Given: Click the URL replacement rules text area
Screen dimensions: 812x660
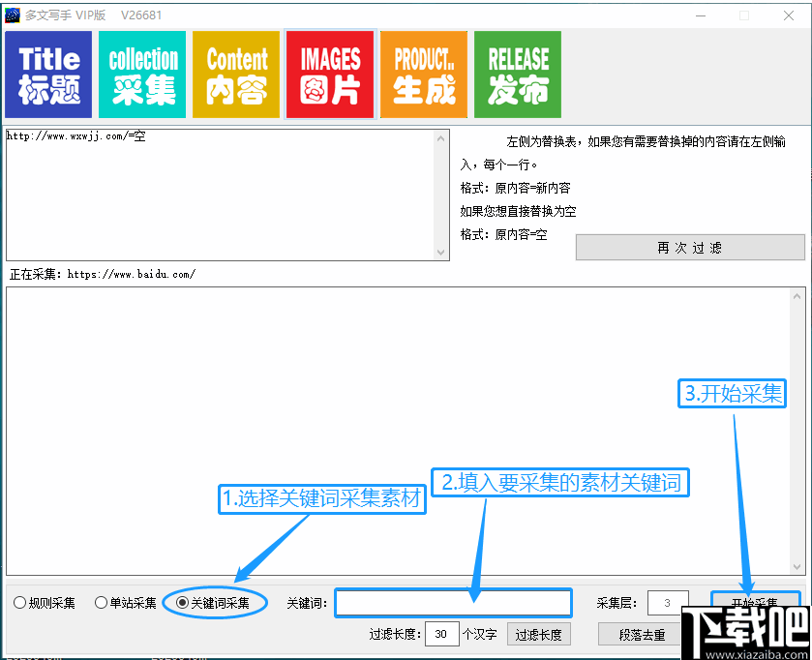Looking at the screenshot, I should point(213,194).
